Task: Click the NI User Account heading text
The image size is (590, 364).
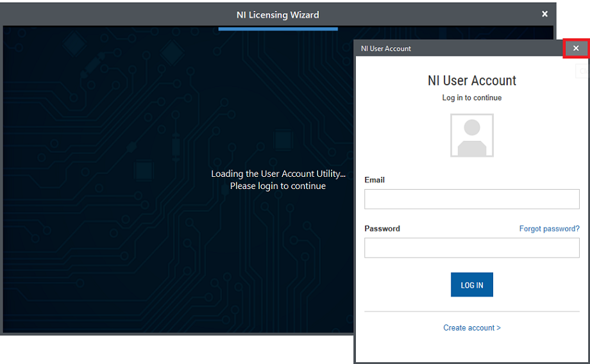Action: 472,81
